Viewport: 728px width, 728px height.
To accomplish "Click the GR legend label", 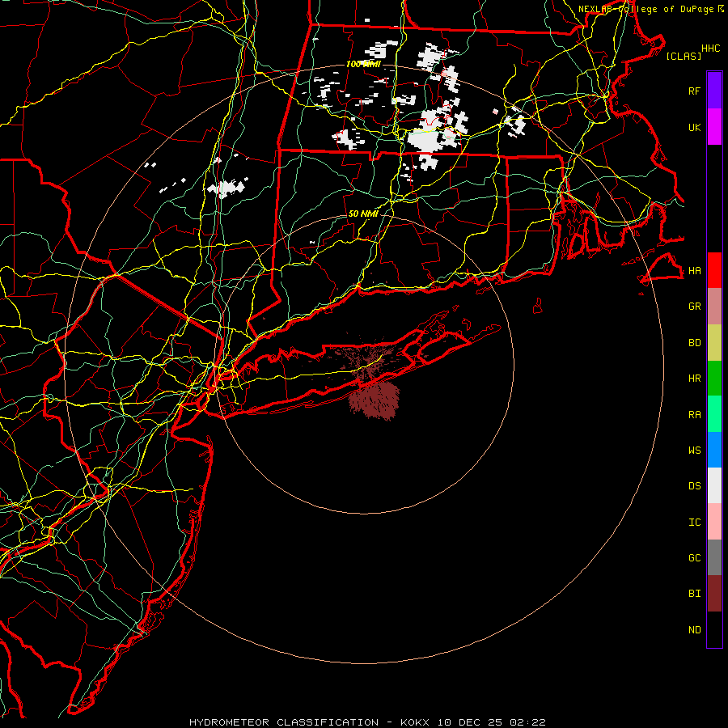I will pos(695,307).
